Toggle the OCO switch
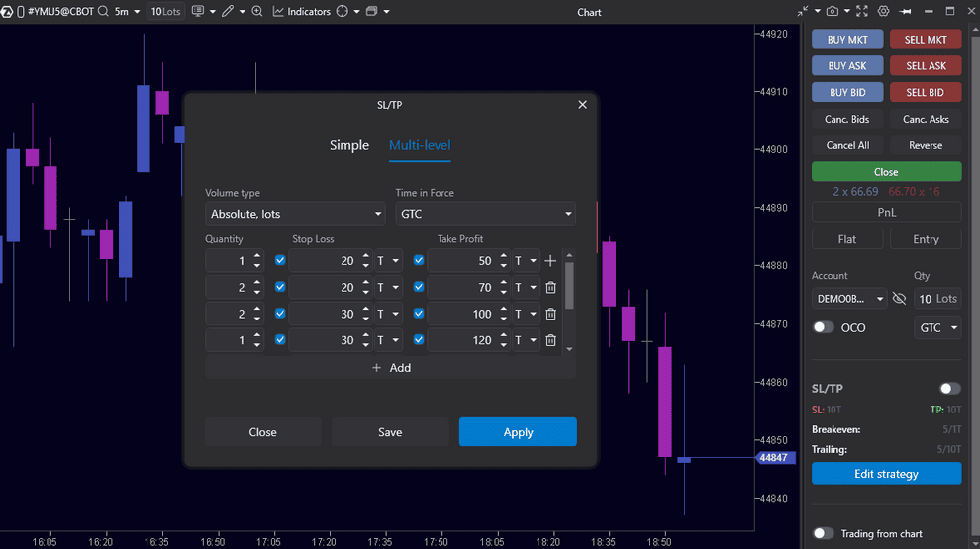The height and width of the screenshot is (549, 980). 824,327
